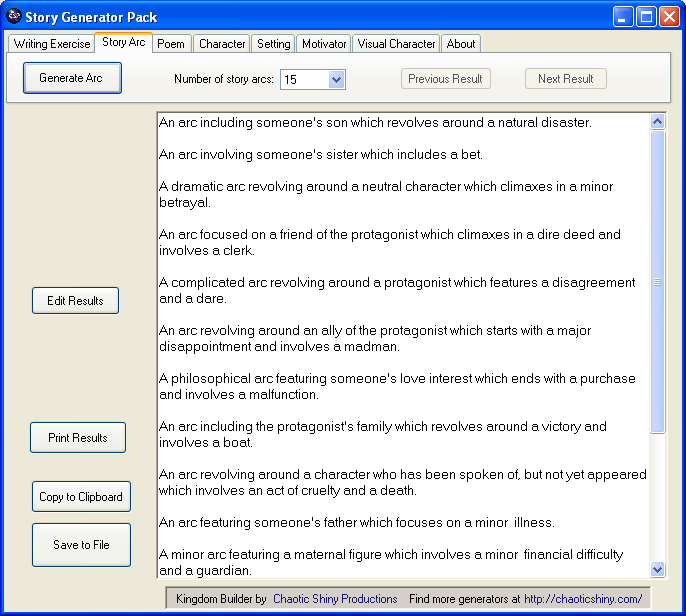
Task: Open the Setting tab
Action: (274, 44)
